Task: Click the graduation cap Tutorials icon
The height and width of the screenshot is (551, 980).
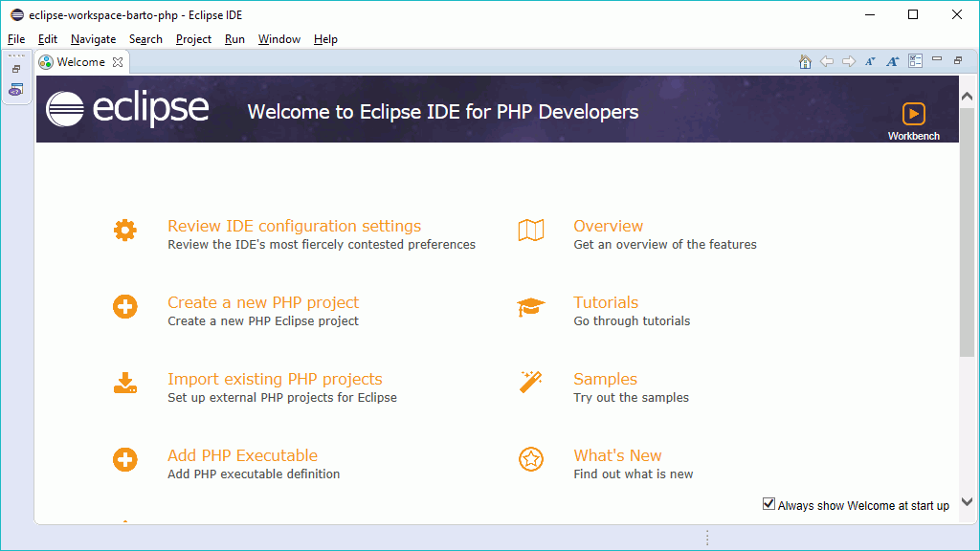Action: tap(530, 307)
